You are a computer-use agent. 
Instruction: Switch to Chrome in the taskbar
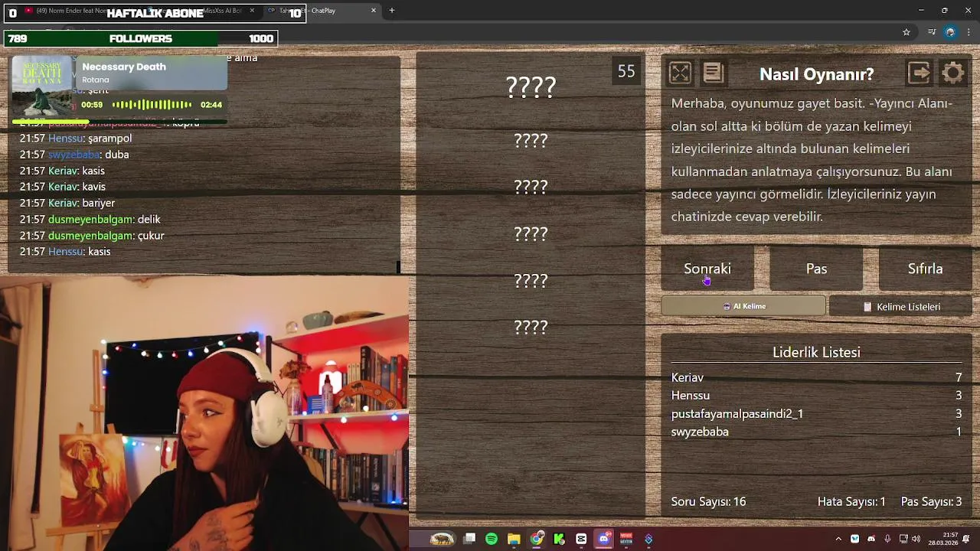point(537,539)
